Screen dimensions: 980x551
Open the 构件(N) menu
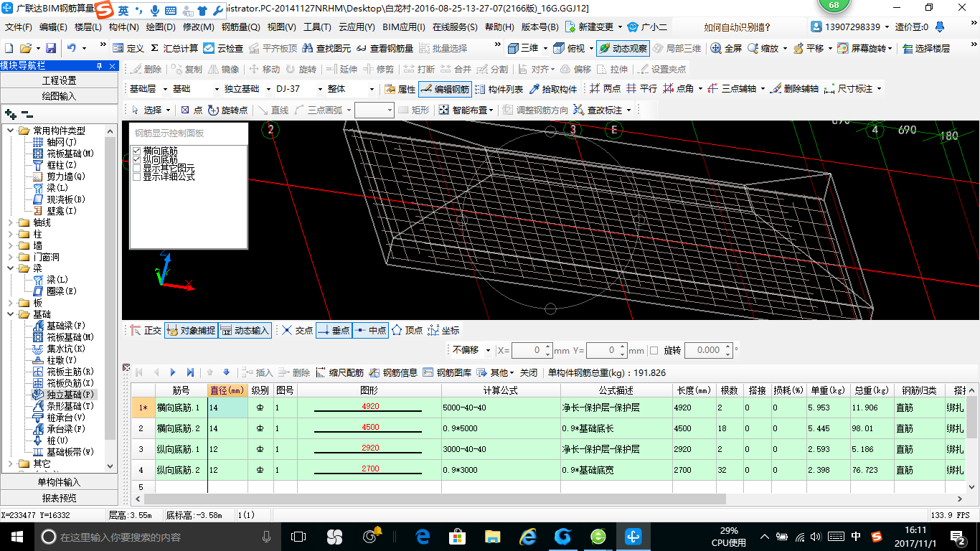[x=123, y=27]
